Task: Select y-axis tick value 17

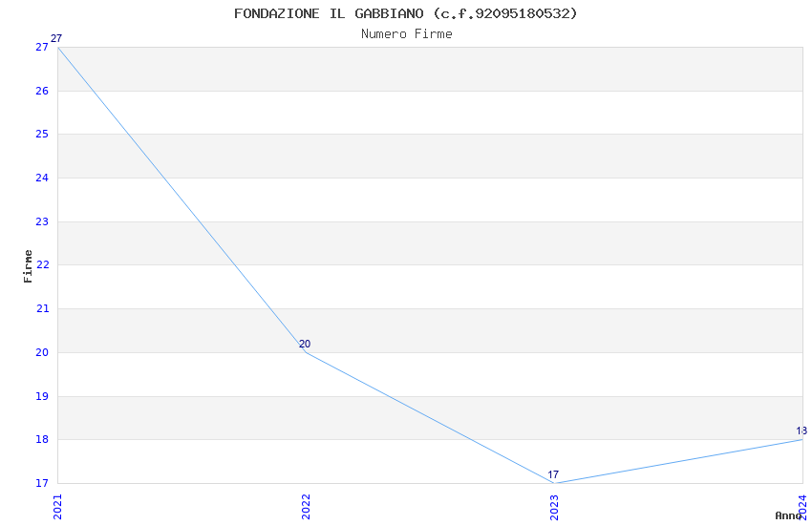Action: [x=42, y=483]
